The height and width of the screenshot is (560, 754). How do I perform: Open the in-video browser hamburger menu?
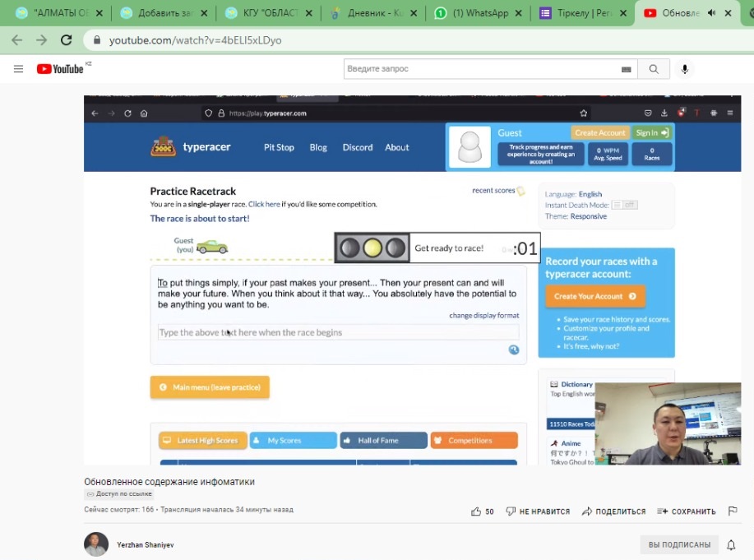point(730,113)
